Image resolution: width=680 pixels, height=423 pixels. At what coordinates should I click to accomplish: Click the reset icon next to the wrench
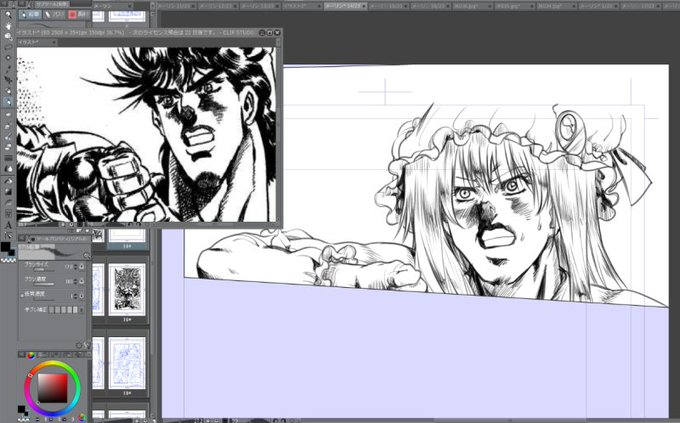coord(79,345)
